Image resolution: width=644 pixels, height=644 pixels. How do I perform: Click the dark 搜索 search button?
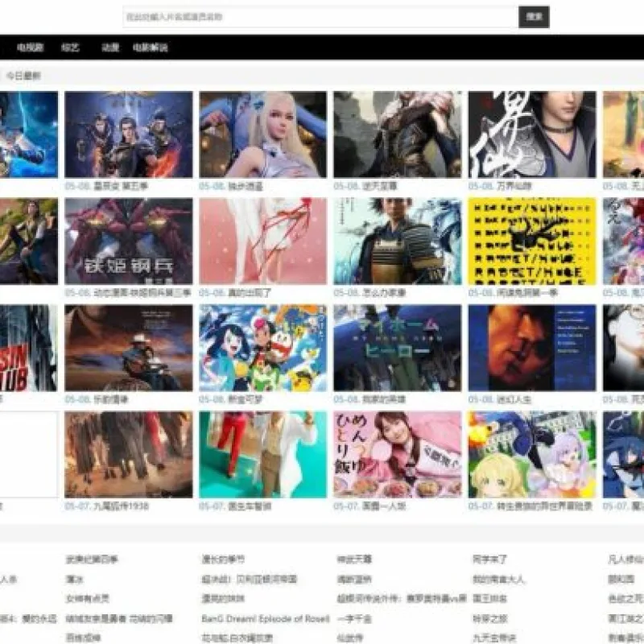[534, 17]
